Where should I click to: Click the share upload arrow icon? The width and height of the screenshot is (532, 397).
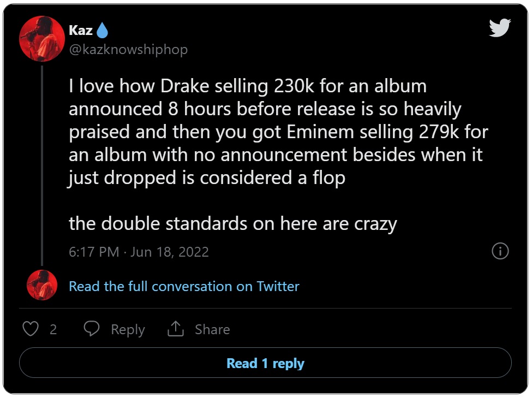pos(175,329)
